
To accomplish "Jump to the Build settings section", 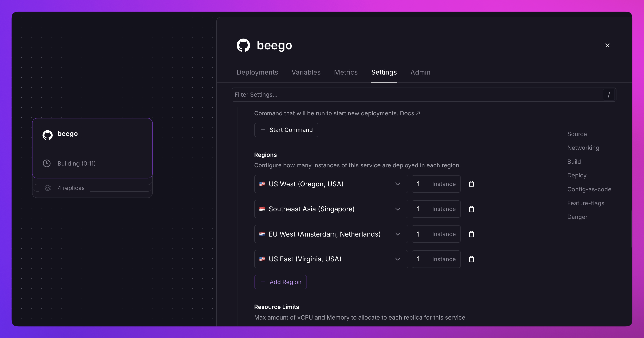I will click(574, 162).
